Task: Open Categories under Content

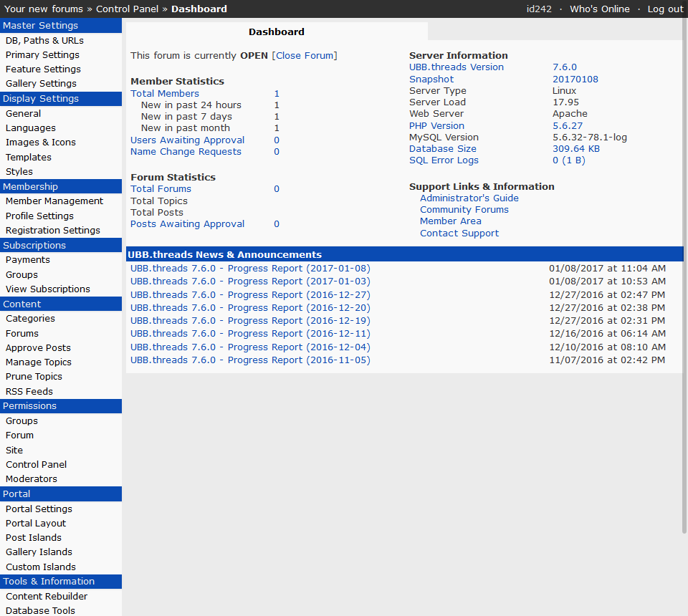Action: click(x=30, y=318)
